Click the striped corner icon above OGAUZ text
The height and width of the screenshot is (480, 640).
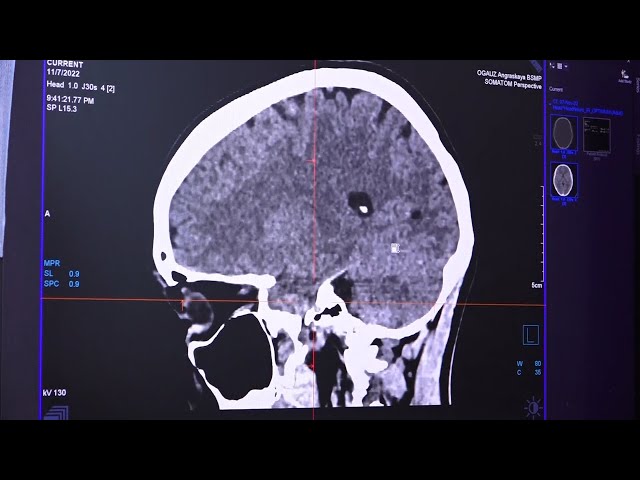[x=537, y=66]
